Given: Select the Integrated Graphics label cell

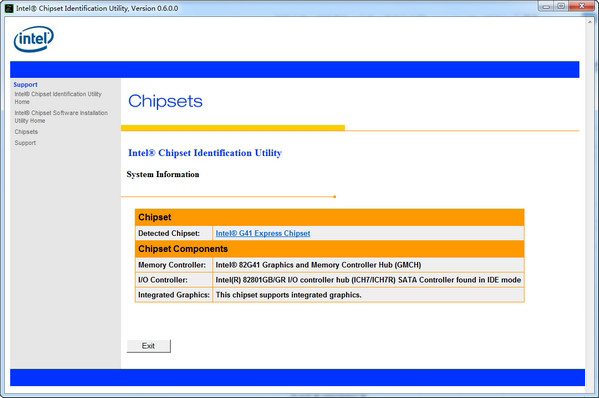Looking at the screenshot, I should tap(174, 295).
